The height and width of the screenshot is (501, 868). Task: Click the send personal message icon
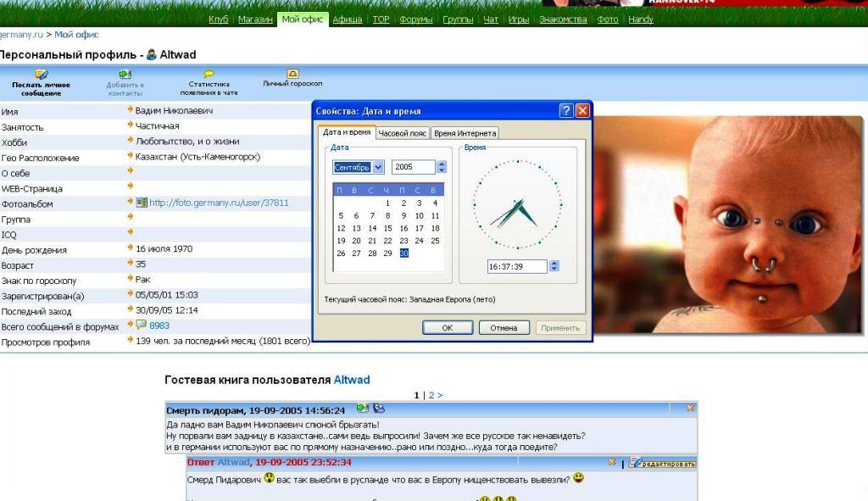pyautogui.click(x=41, y=75)
